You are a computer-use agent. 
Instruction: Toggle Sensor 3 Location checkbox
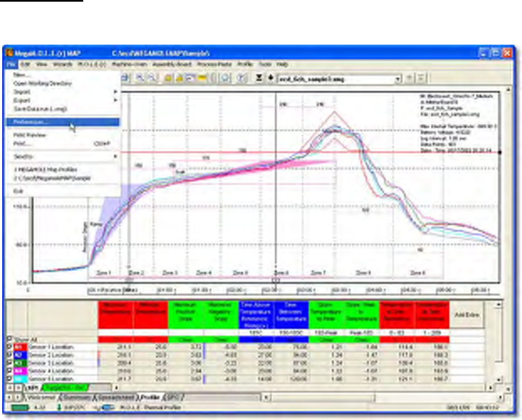pyautogui.click(x=9, y=363)
